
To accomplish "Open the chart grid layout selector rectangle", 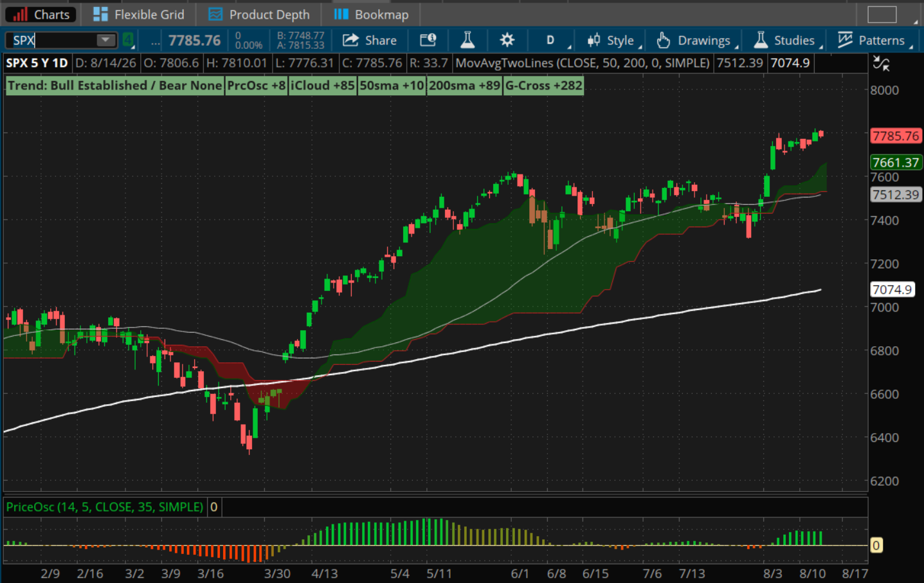I will [882, 14].
